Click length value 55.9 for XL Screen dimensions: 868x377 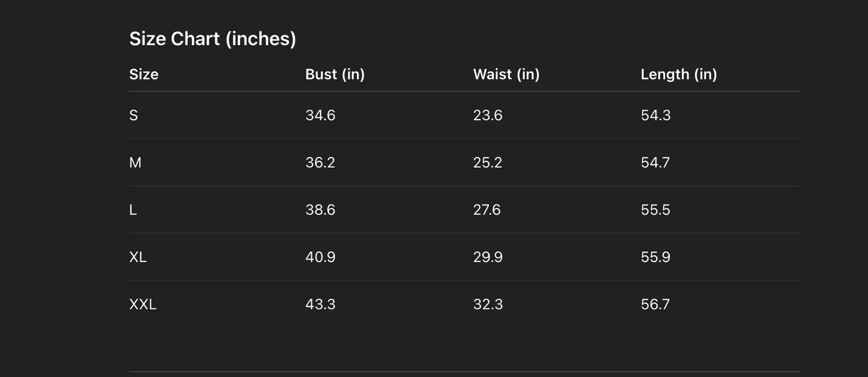(x=655, y=257)
